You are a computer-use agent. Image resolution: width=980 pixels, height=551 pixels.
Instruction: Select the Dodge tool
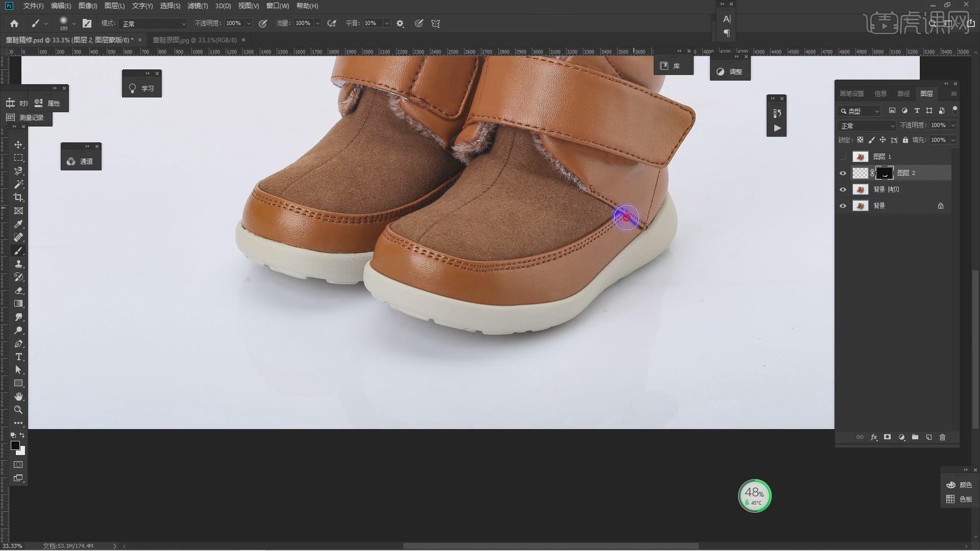[18, 330]
